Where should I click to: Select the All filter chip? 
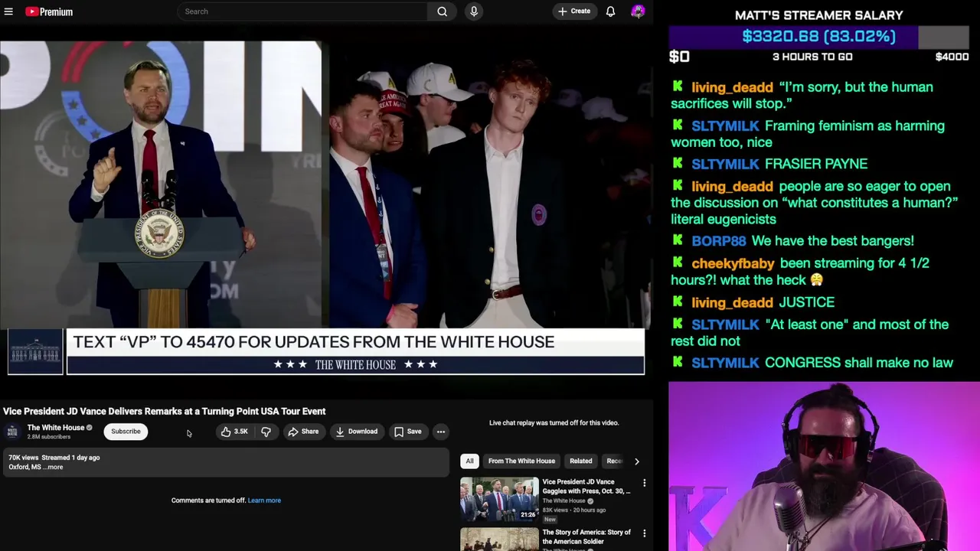click(x=469, y=461)
